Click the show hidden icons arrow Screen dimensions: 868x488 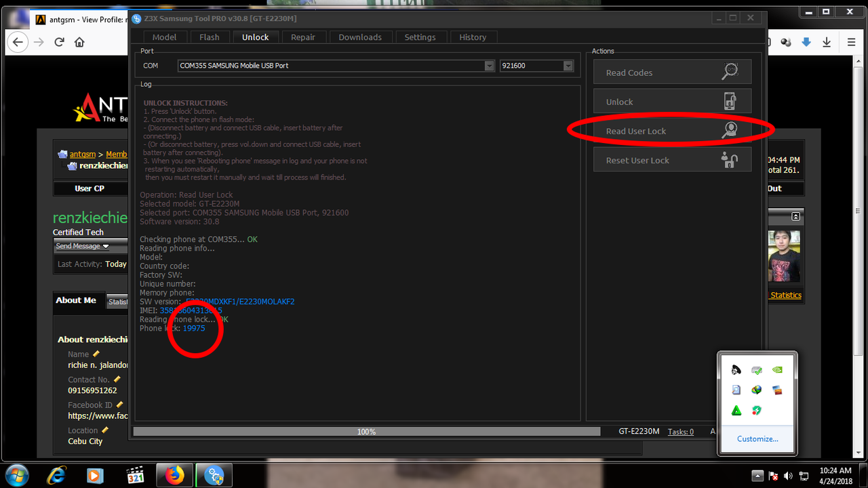758,475
